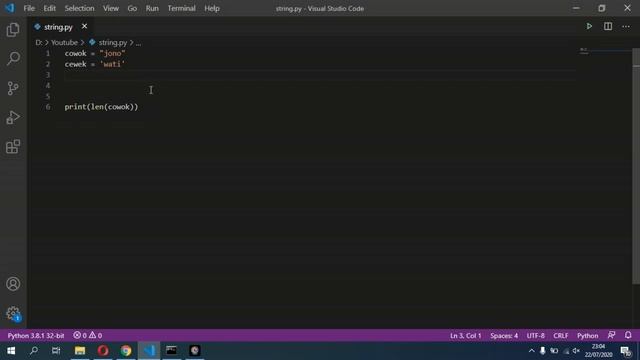Change indentation via Spaces: 4
The width and height of the screenshot is (640, 360).
504,336
